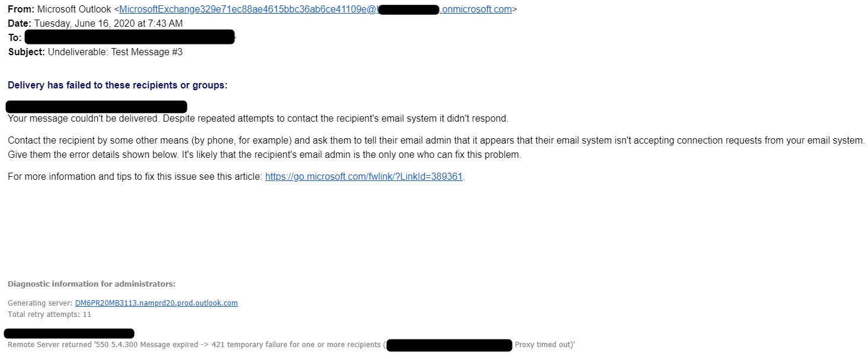Viewport: 868px width, 359px height.
Task: Click the redacted 'To:' recipient field
Action: pyautogui.click(x=130, y=37)
